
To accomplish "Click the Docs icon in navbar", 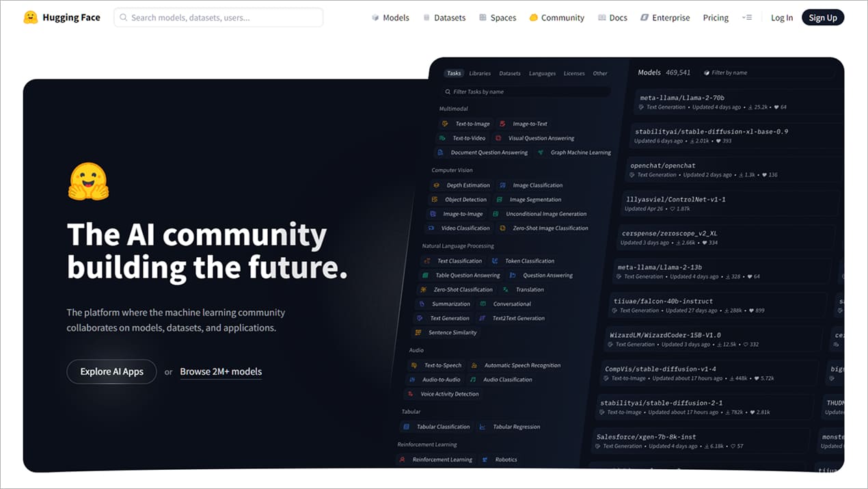I will click(601, 18).
